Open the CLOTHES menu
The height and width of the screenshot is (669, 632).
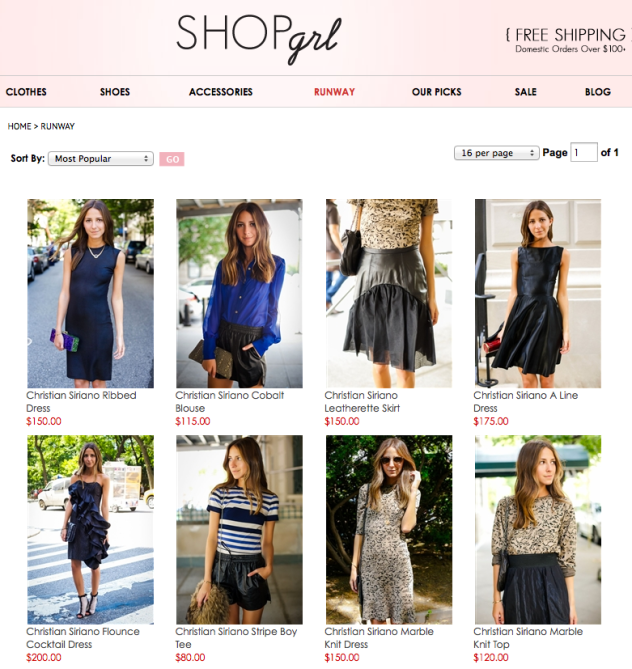[26, 92]
